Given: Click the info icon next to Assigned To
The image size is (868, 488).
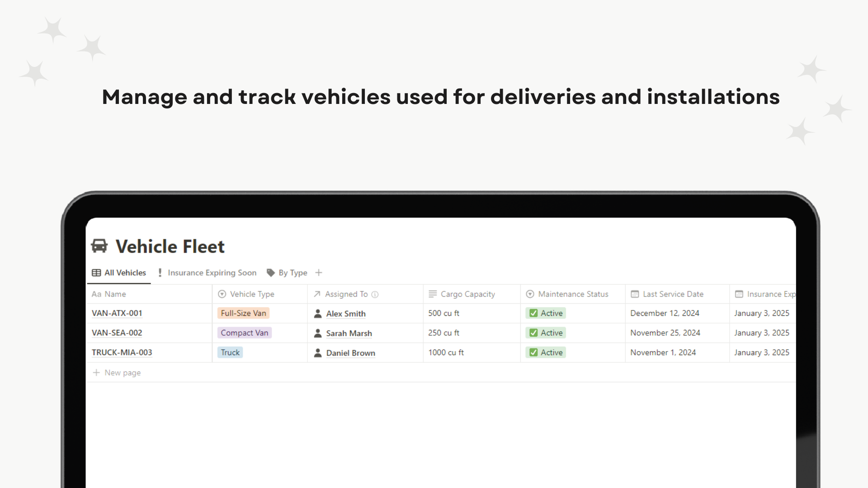Looking at the screenshot, I should coord(375,295).
